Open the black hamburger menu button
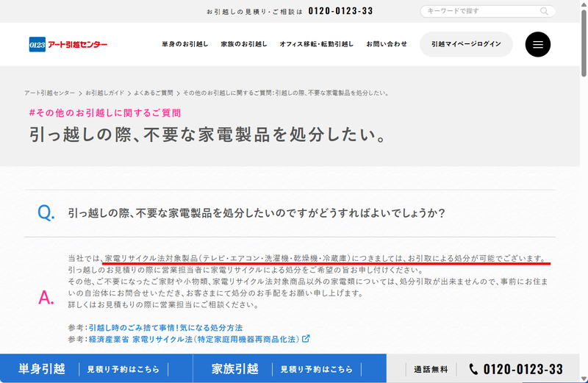 (x=538, y=44)
